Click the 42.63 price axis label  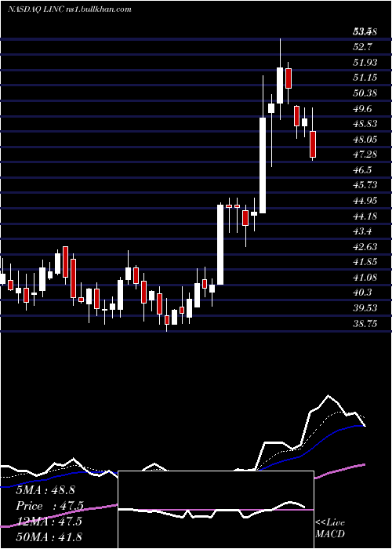(365, 247)
